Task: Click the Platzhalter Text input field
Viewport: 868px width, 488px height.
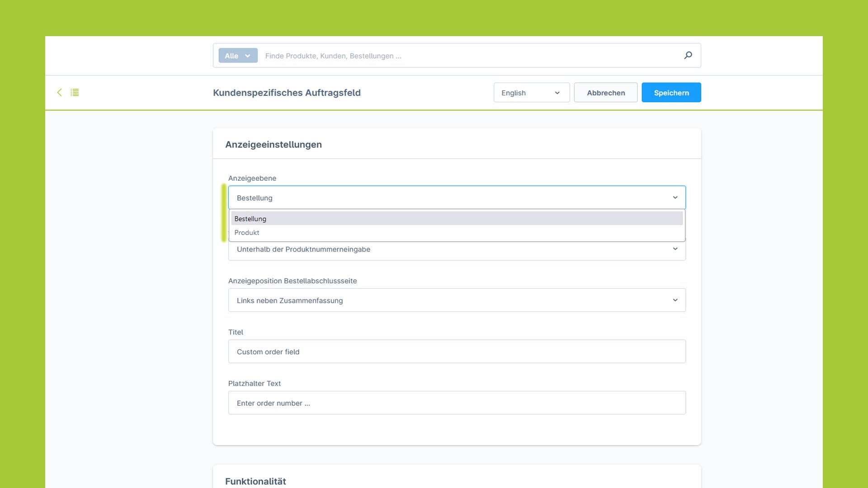Action: click(x=457, y=403)
